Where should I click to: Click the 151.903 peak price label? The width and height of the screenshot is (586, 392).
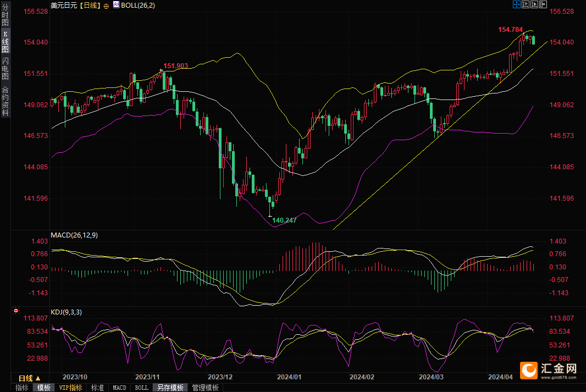click(176, 66)
